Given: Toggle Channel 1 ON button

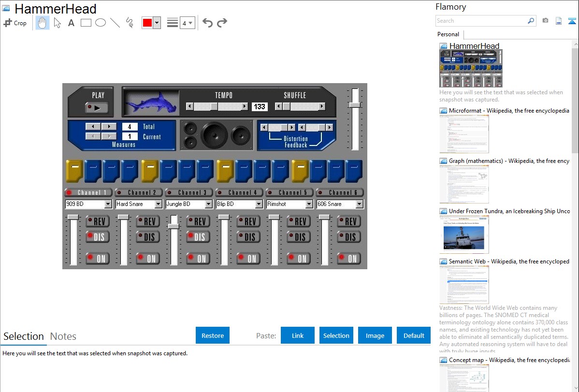Looking at the screenshot, I should point(97,258).
